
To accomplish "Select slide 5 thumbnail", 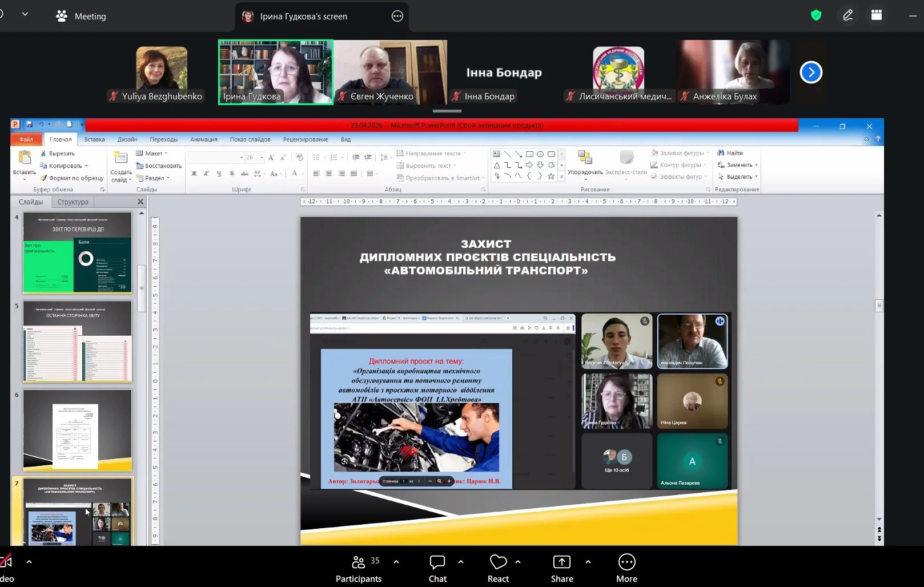I will click(x=78, y=341).
